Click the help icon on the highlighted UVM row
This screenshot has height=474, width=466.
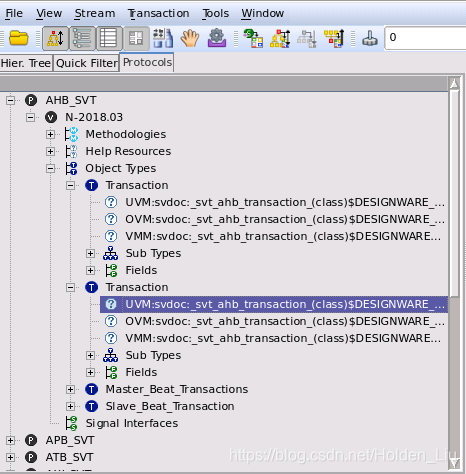pos(111,304)
